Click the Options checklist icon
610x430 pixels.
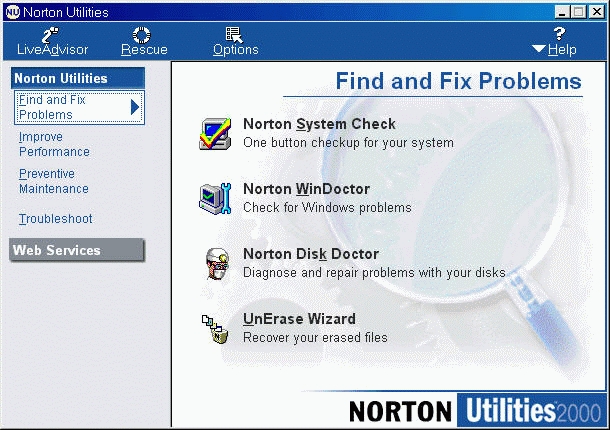pos(234,35)
